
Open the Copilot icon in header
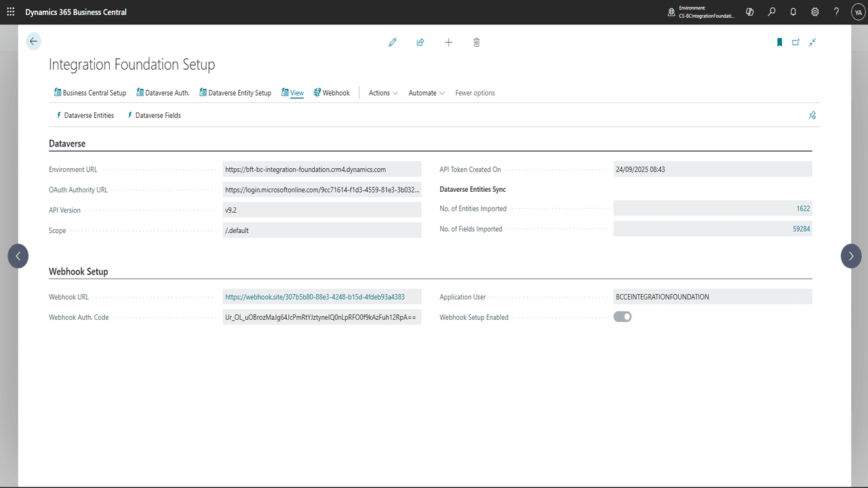coord(750,12)
